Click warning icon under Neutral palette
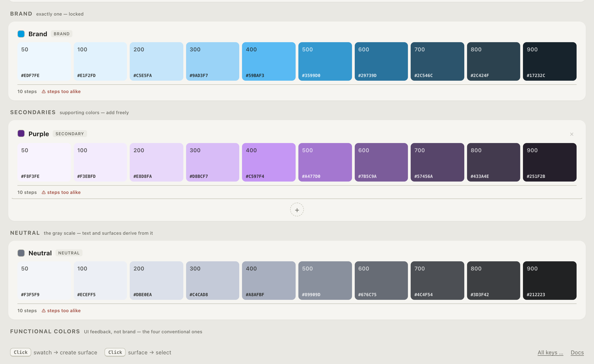Screen dimensions: 594x364 click(x=44, y=311)
